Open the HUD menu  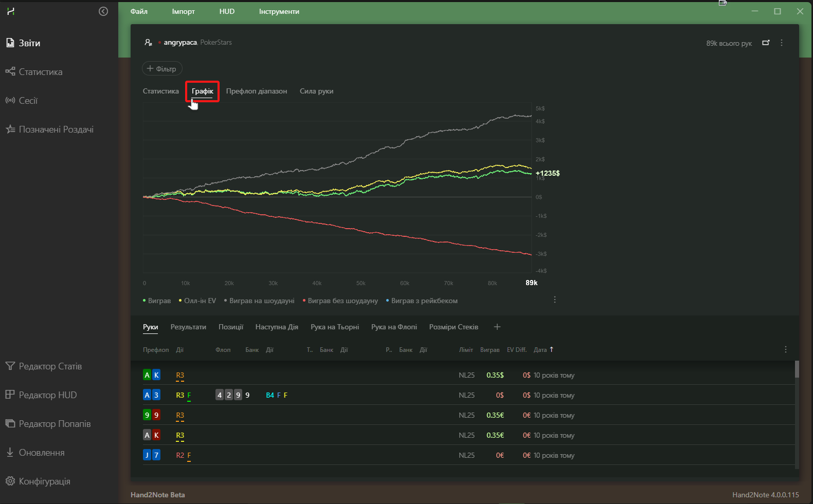point(227,11)
